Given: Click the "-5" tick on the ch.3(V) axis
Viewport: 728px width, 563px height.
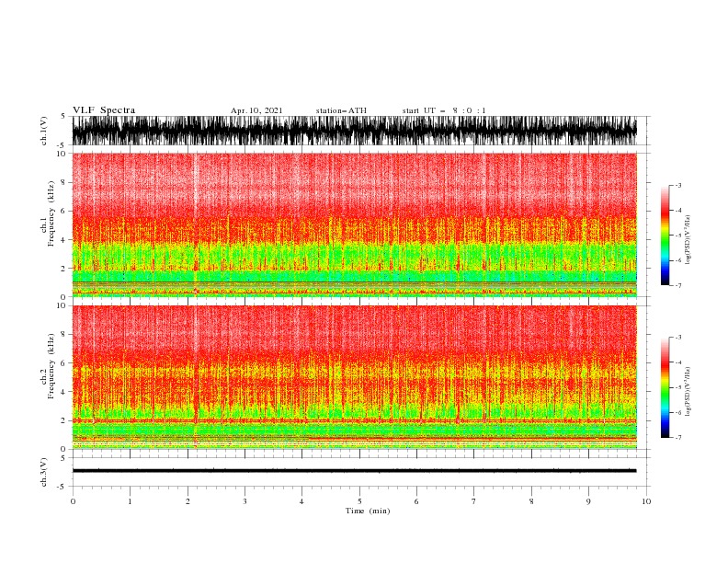Looking at the screenshot, I should [63, 487].
